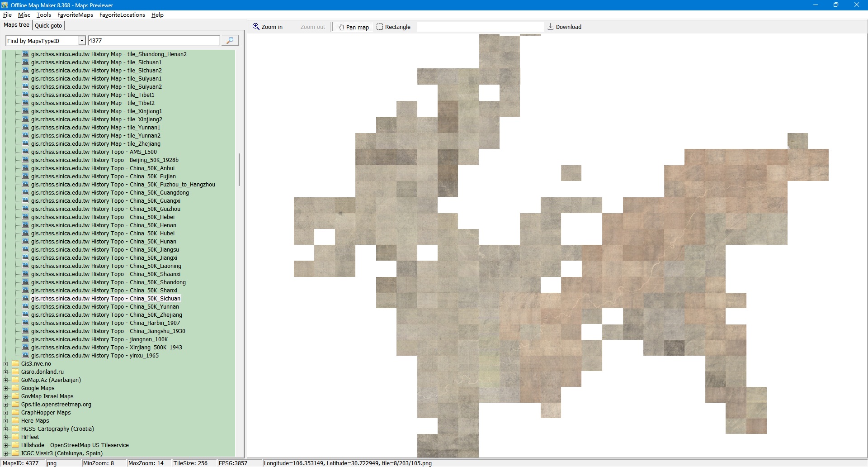
Task: Click the Zoom in tool
Action: point(268,27)
